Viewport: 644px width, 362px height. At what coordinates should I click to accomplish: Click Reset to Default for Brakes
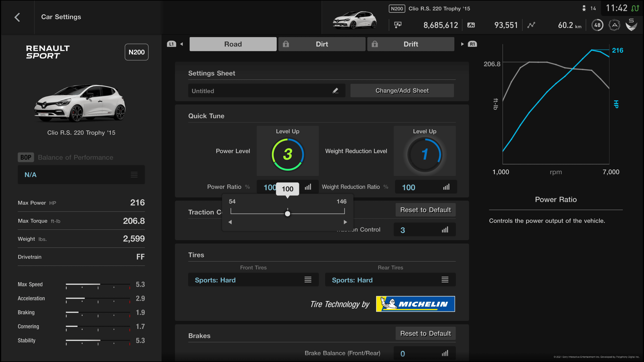coord(425,334)
